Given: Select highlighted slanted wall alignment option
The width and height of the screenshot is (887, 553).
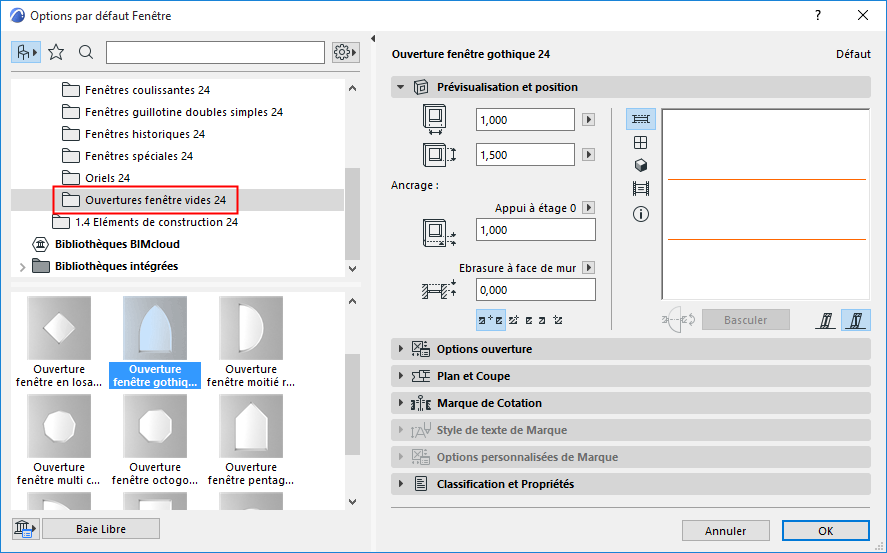Looking at the screenshot, I should [x=855, y=321].
